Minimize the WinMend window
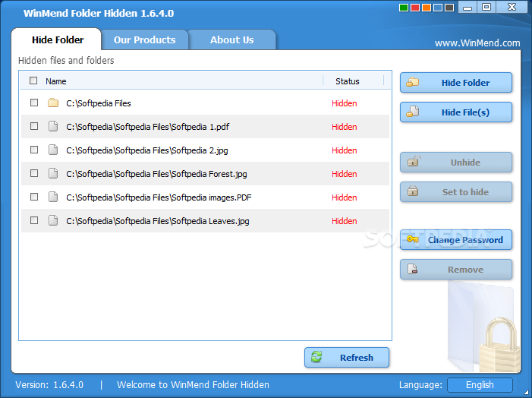Viewport: 532px width, 398px height. pos(467,7)
